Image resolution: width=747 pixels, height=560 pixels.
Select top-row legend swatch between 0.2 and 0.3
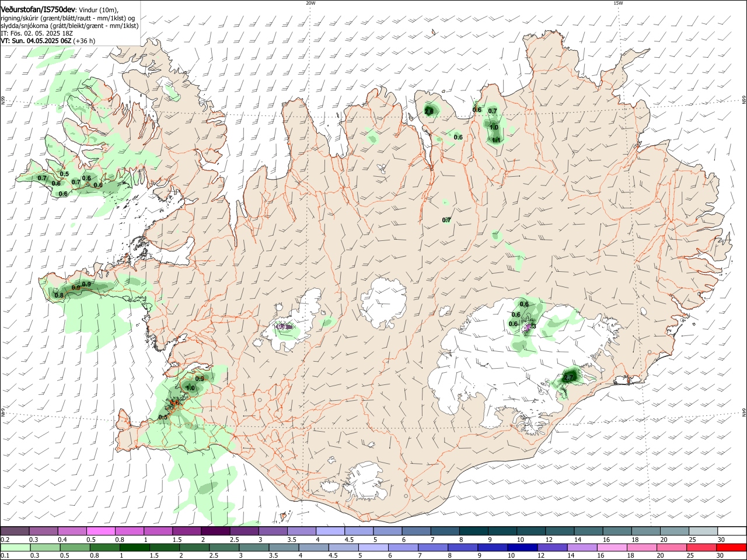coord(15,531)
